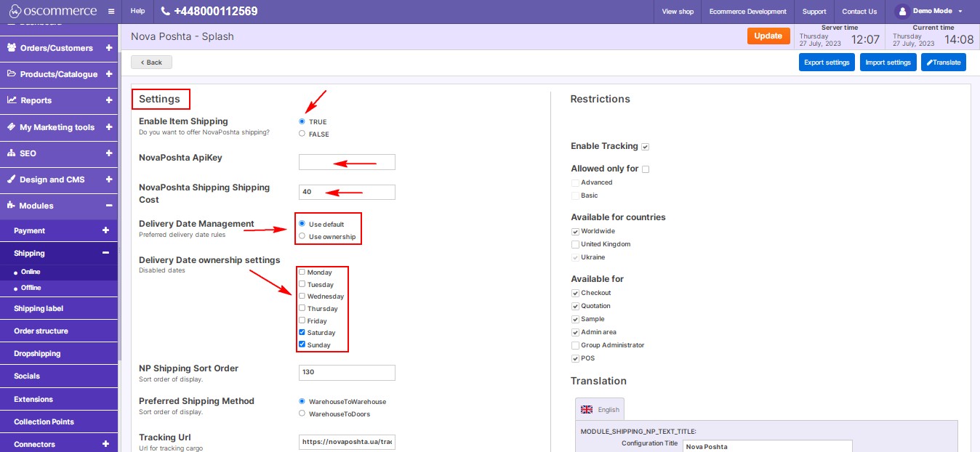Screen dimensions: 980x452
Task: Click the My Marketing tools tag icon
Action: click(12, 126)
